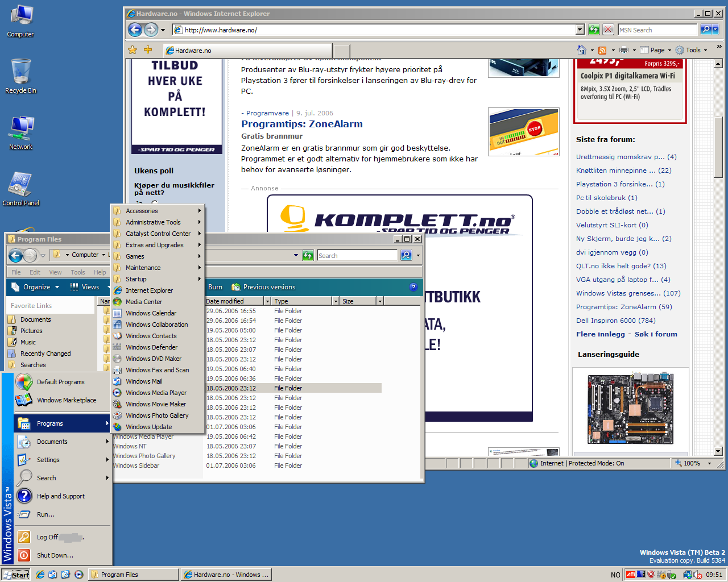Click Shut Down in Start menu
728x582 pixels.
click(63, 555)
